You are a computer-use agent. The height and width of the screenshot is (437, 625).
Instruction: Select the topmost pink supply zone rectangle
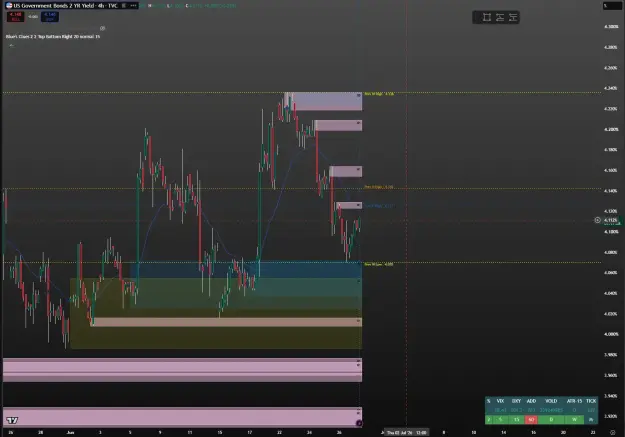point(324,101)
